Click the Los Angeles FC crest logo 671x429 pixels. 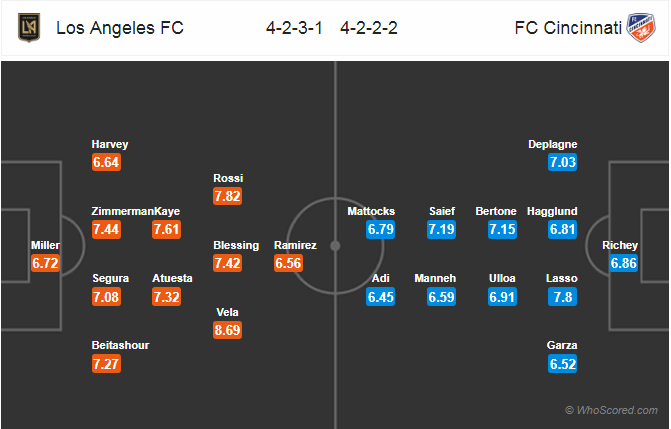pyautogui.click(x=29, y=28)
